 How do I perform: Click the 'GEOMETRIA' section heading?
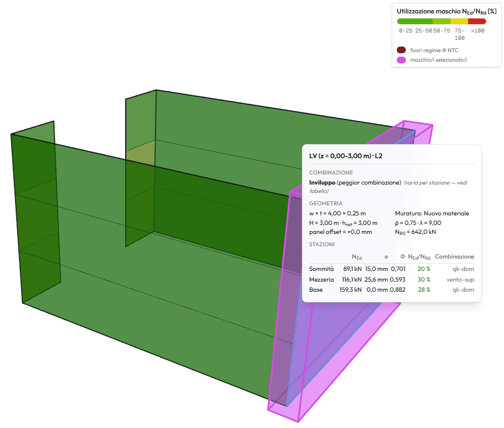pyautogui.click(x=326, y=204)
